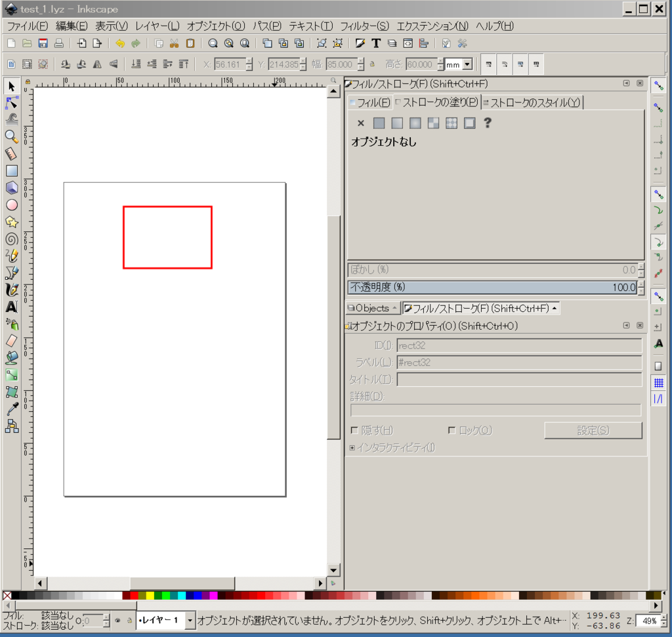
Task: Select the zoom magnifier tool
Action: (x=12, y=137)
